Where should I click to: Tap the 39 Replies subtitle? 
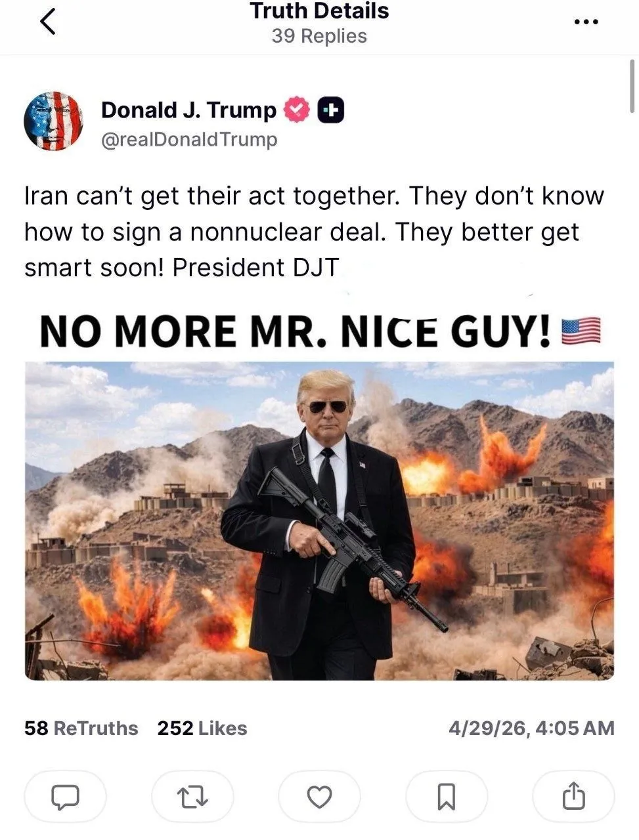(x=319, y=36)
